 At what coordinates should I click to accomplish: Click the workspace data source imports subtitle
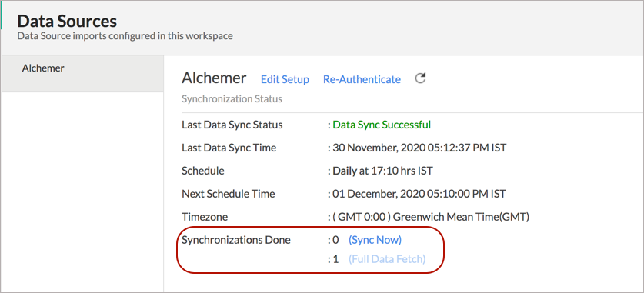click(125, 36)
